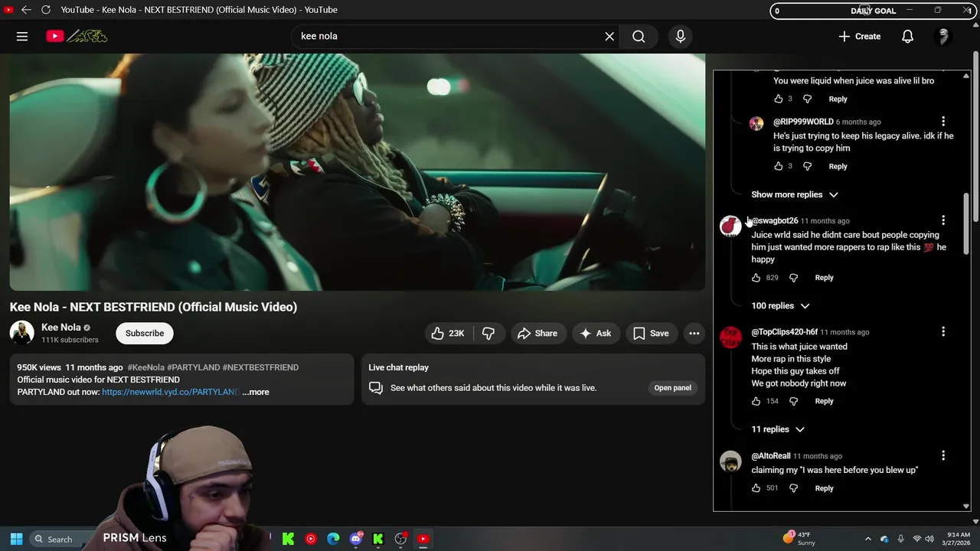
Task: Dislike the @TopClips420-h6f comment
Action: tap(793, 401)
